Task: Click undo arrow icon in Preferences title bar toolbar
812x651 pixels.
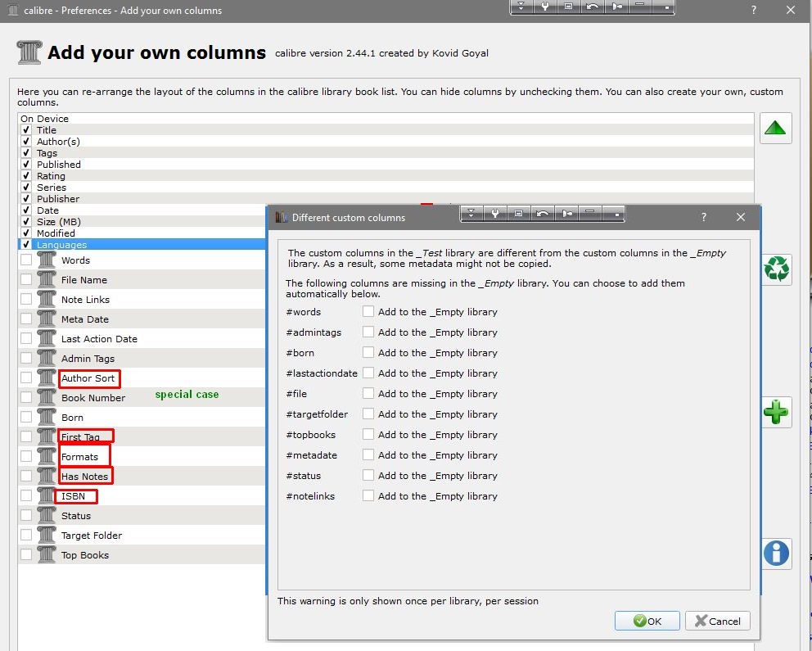Action: (x=593, y=7)
